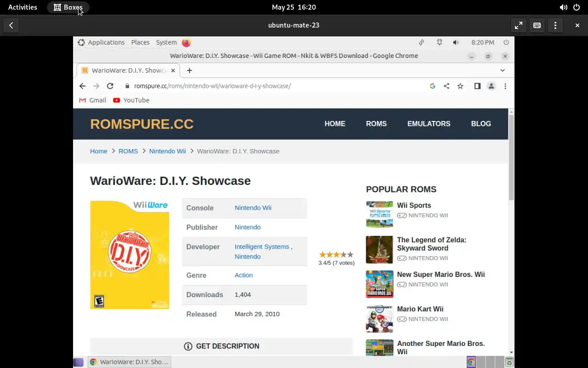Click the romspure.cc address bar
588x368 pixels.
tap(276, 86)
